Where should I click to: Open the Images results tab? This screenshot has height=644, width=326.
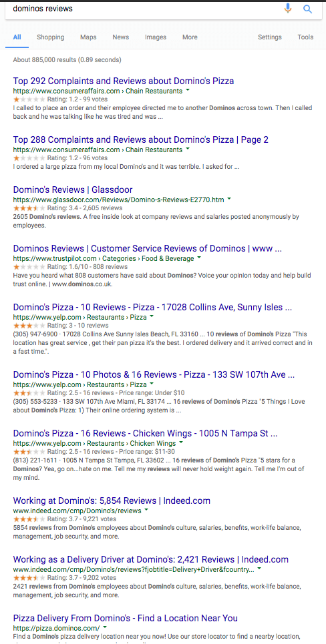pos(156,37)
